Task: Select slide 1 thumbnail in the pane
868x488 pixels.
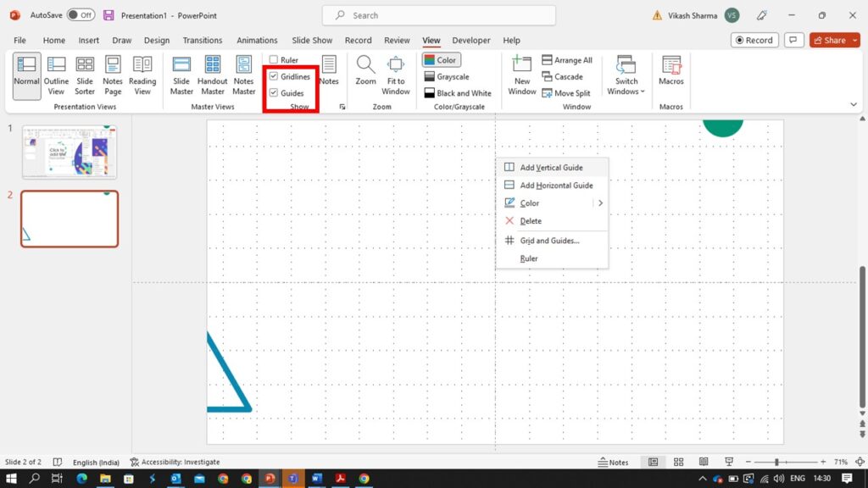Action: 70,151
